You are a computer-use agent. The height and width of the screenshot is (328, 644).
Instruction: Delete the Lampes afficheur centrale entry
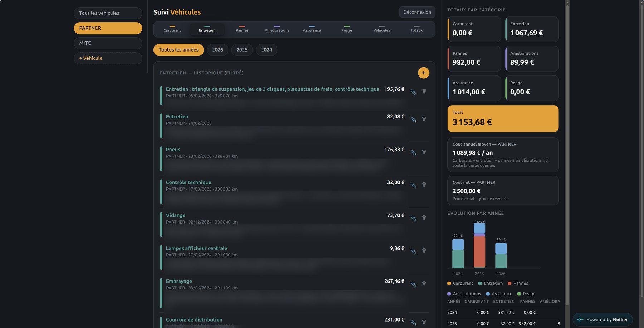tap(424, 250)
